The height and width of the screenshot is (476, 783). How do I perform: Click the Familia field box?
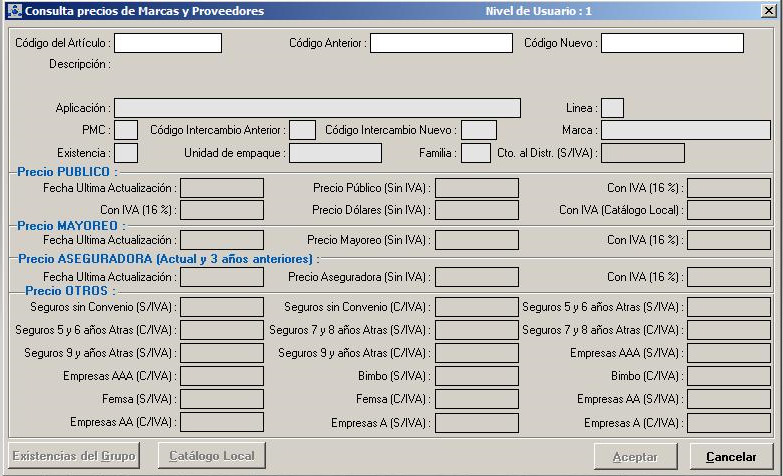click(475, 153)
